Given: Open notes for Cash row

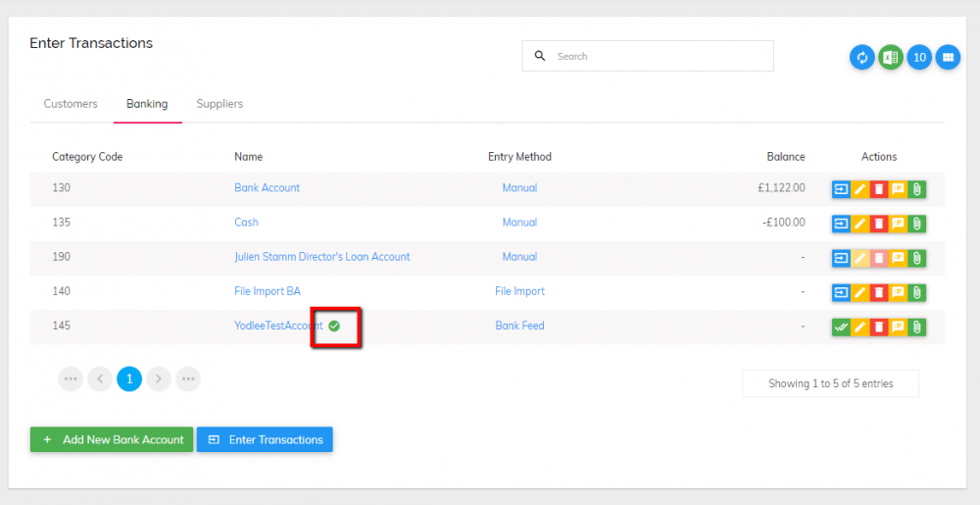Looking at the screenshot, I should [898, 224].
